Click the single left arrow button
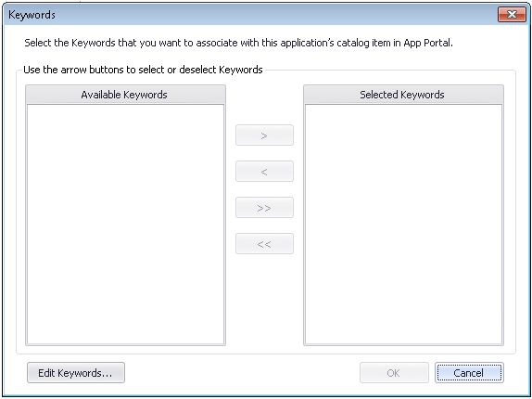The height and width of the screenshot is (399, 532). click(x=264, y=171)
